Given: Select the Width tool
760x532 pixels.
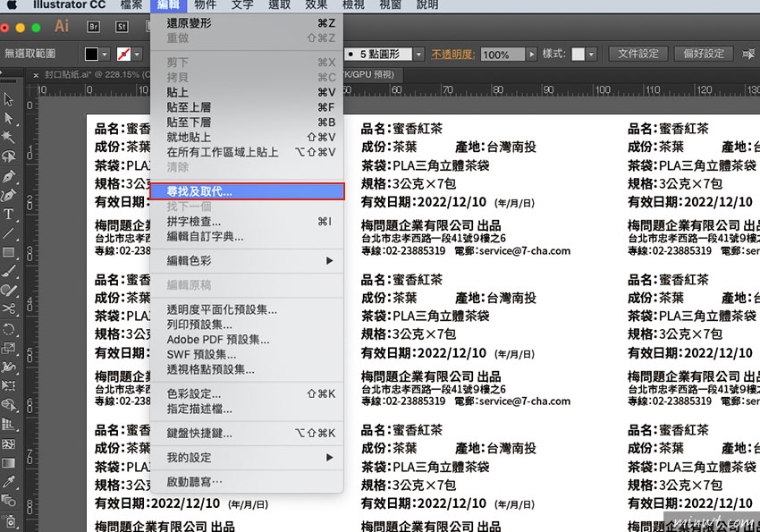Looking at the screenshot, I should click(x=8, y=367).
